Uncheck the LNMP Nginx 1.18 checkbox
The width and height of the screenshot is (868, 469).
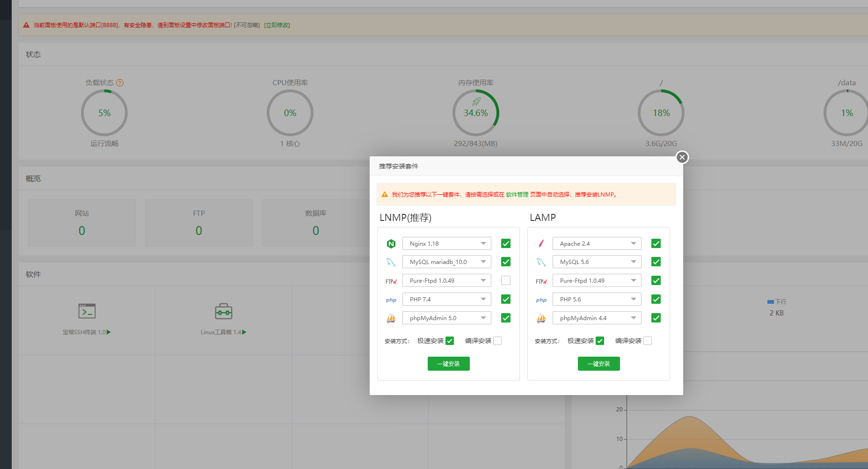coord(506,243)
